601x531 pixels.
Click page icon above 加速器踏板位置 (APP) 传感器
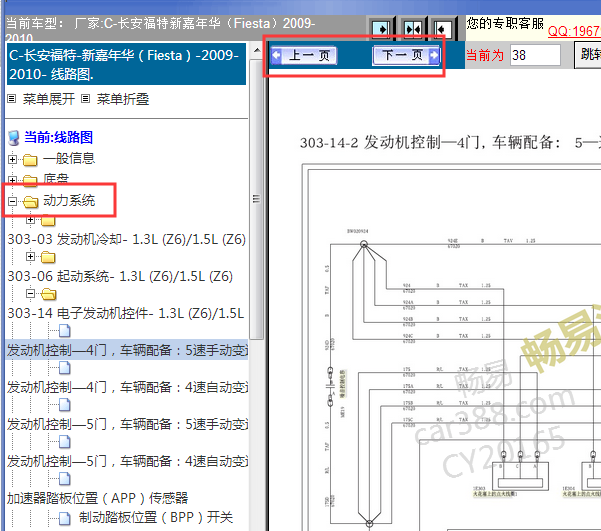point(65,479)
